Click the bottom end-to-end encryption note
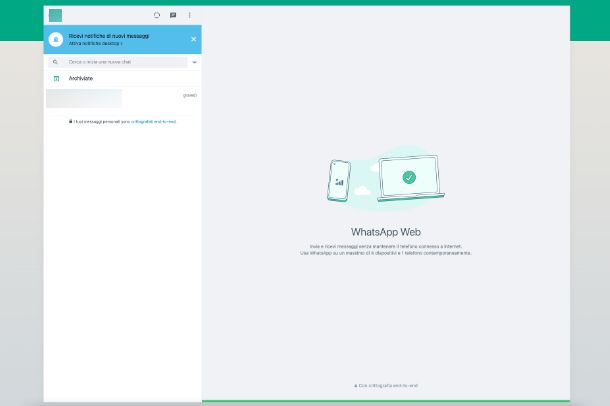 click(x=386, y=386)
